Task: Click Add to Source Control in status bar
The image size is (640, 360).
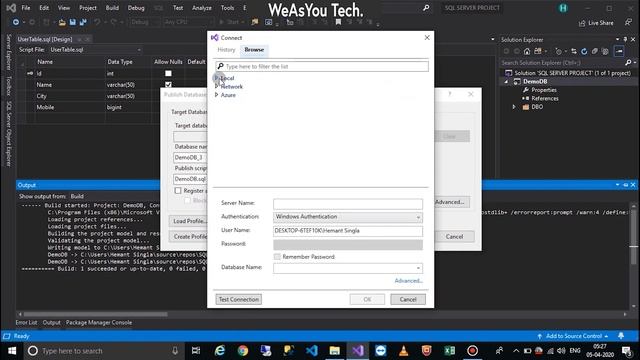Action: (x=573, y=336)
